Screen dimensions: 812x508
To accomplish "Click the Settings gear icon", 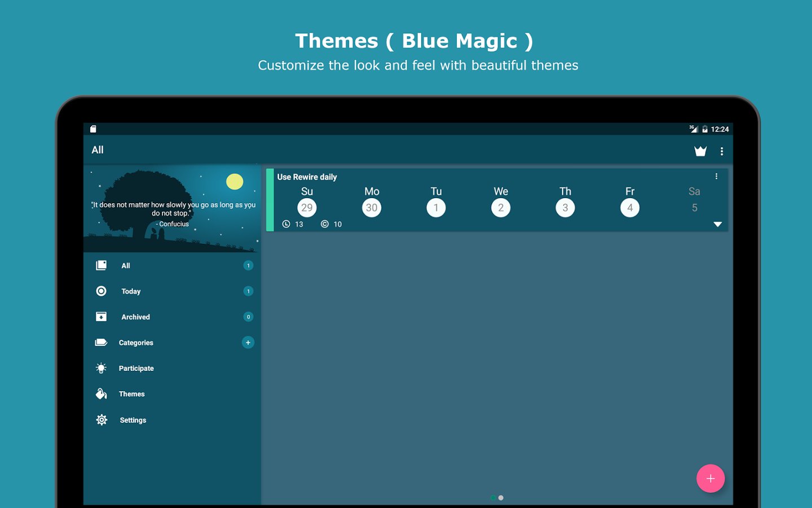I will pyautogui.click(x=101, y=420).
